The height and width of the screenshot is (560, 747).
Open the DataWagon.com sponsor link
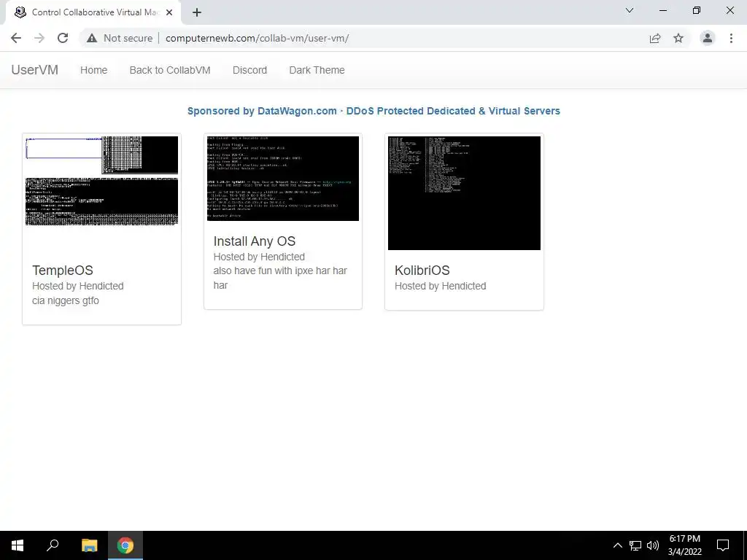click(x=373, y=111)
